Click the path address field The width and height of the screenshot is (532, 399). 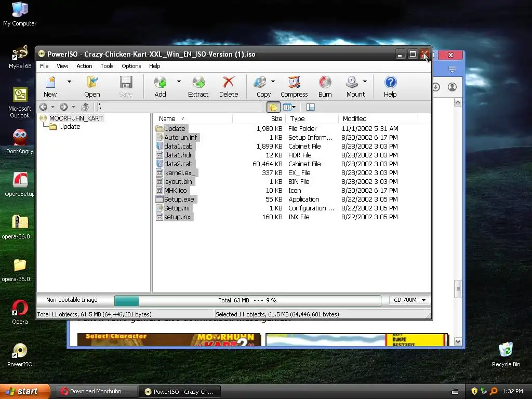[179, 107]
